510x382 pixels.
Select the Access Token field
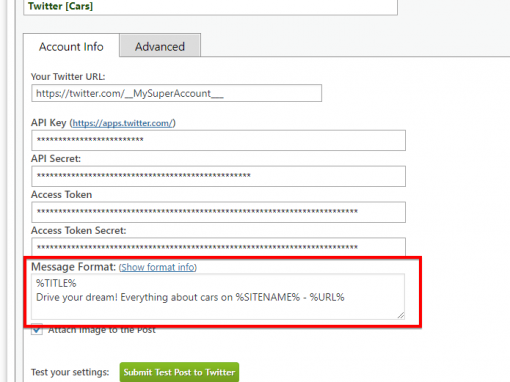tap(218, 212)
